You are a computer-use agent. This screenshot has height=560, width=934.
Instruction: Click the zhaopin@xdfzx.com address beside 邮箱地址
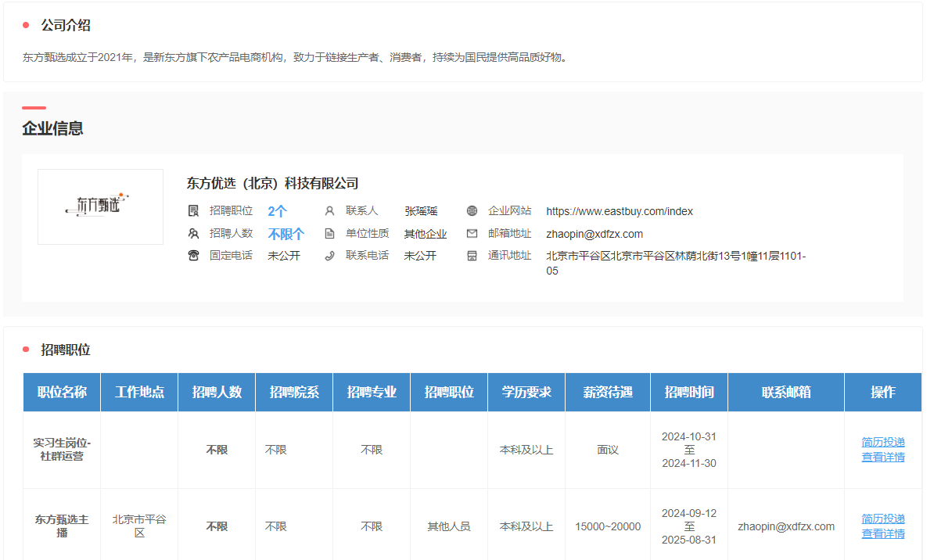point(595,234)
